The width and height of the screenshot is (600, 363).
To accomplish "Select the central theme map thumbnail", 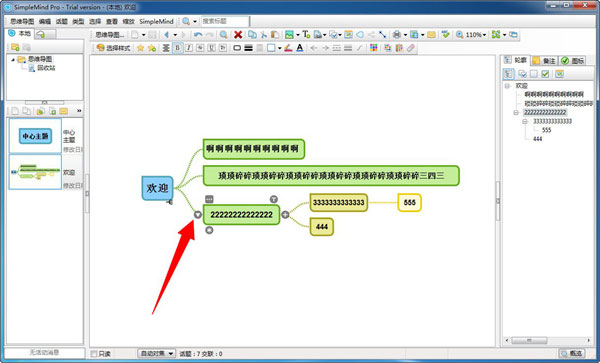I will [35, 136].
